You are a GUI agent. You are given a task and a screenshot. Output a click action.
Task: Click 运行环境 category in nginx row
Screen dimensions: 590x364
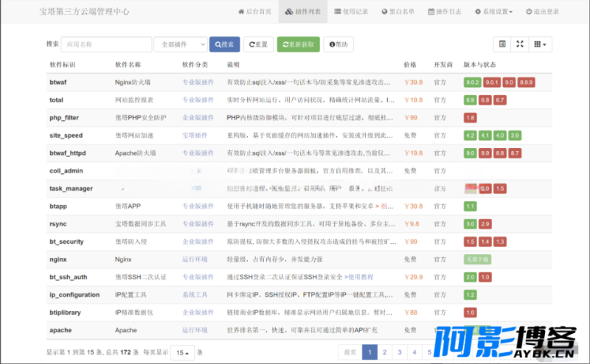coord(195,259)
